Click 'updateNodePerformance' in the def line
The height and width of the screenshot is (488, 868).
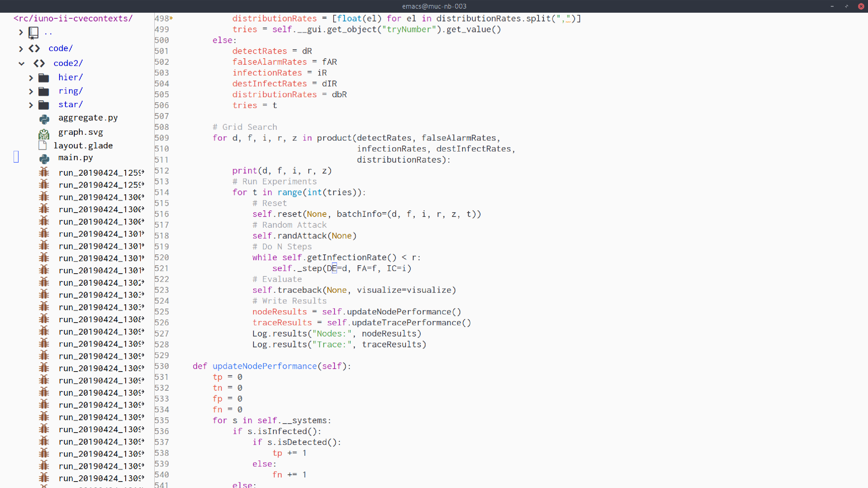(x=264, y=367)
